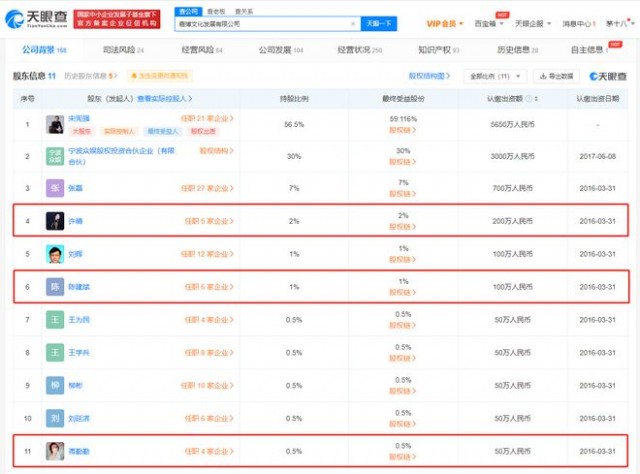This screenshot has height=474, width=640.
Task: Clear the search box with the x icon
Action: (353, 24)
